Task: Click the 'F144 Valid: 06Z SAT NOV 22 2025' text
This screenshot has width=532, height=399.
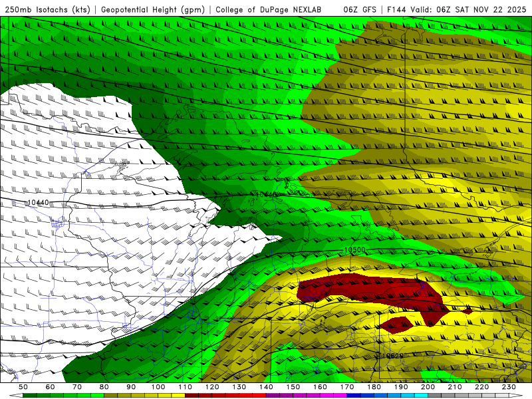Action: [x=457, y=10]
